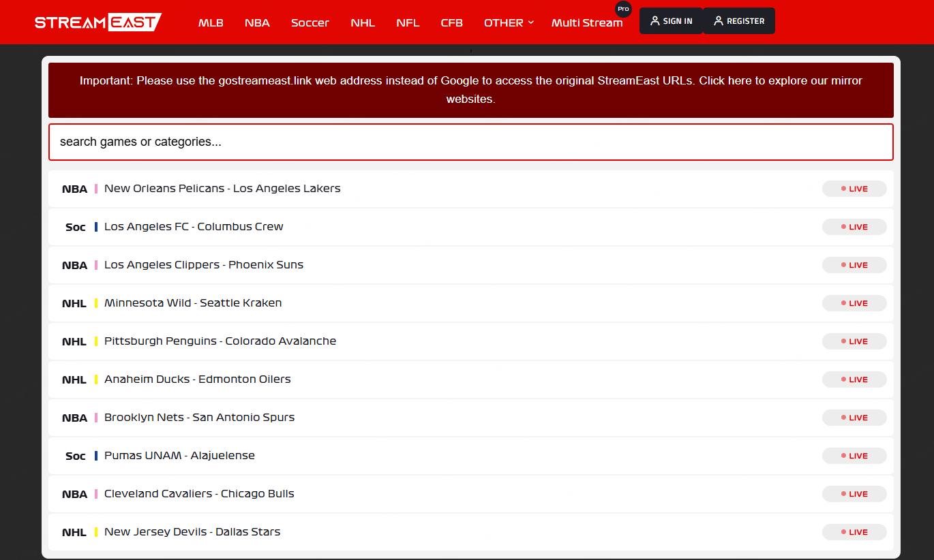
Task: Expand the OTHER dropdown menu
Action: point(508,22)
